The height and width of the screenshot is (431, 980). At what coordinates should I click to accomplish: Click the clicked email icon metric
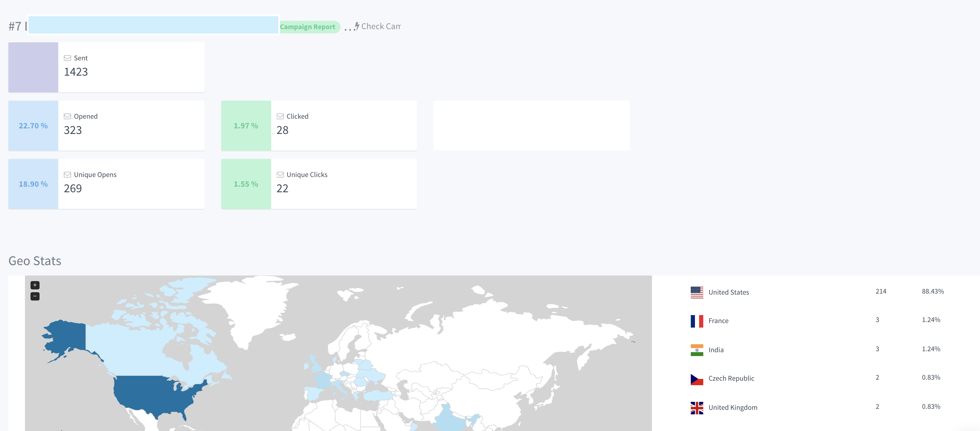tap(280, 116)
